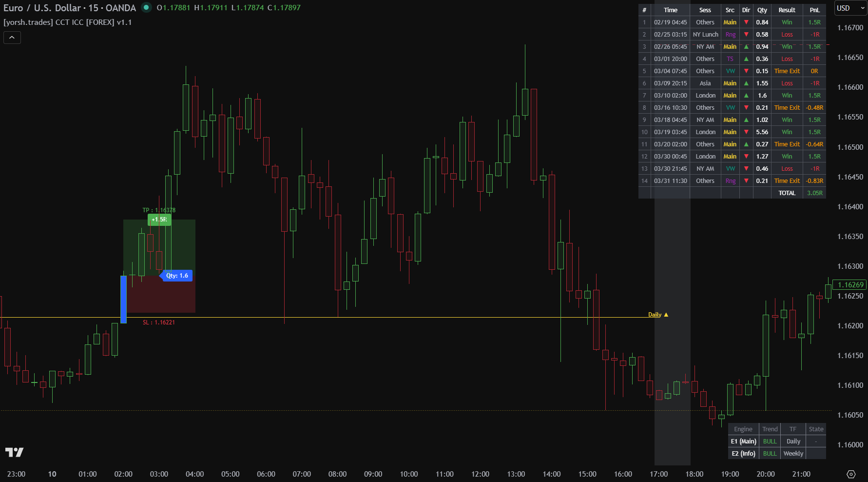
Task: Click the green market status dot
Action: (x=146, y=8)
